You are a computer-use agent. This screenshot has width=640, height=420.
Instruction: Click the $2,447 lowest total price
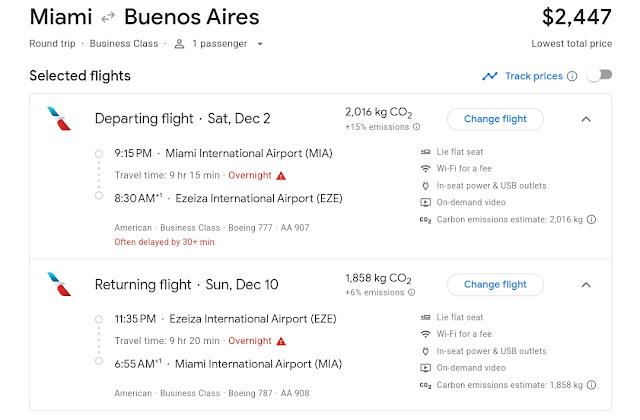pos(577,17)
